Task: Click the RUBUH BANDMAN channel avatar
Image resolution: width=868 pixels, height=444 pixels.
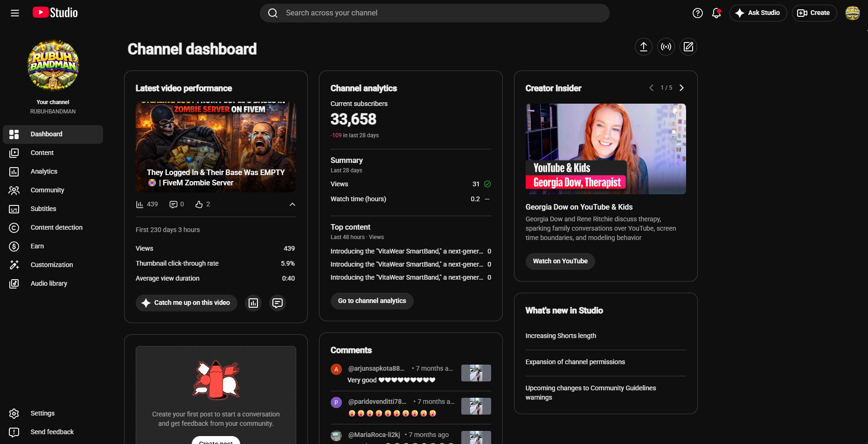Action: point(53,65)
